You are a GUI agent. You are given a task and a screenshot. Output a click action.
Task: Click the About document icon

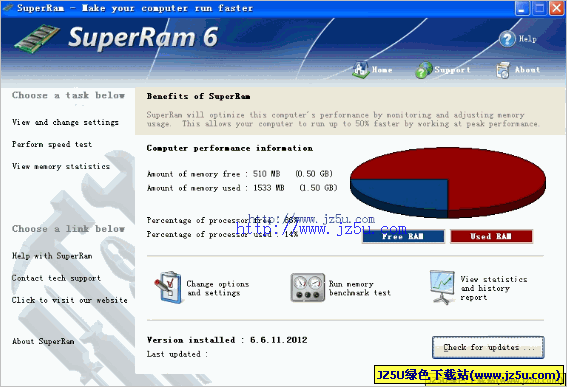[x=503, y=70]
